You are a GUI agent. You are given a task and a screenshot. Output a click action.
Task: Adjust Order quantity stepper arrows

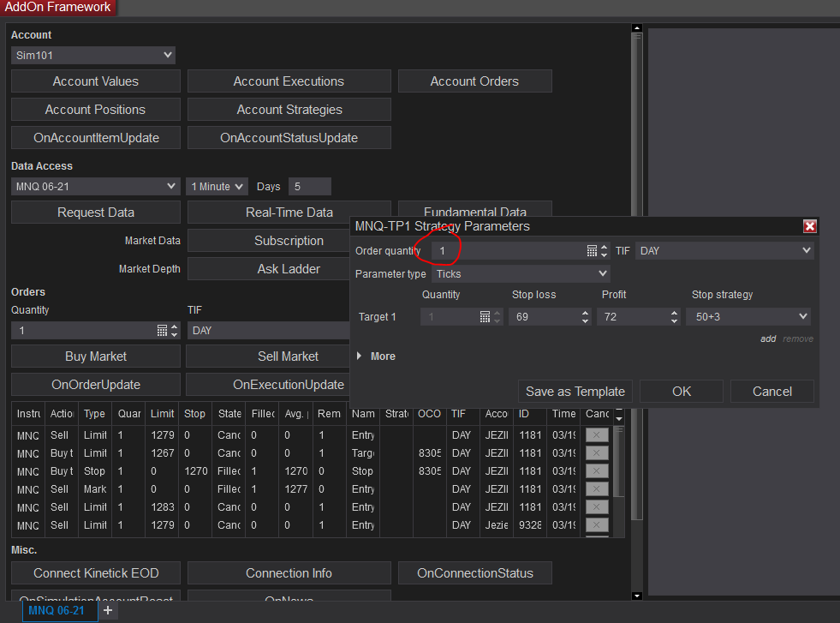coord(605,251)
